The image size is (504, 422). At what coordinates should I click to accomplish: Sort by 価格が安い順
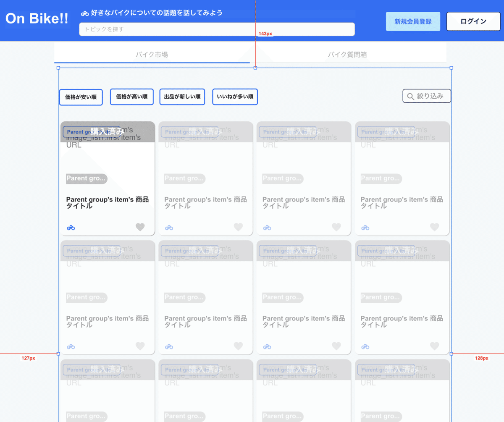[x=81, y=97]
